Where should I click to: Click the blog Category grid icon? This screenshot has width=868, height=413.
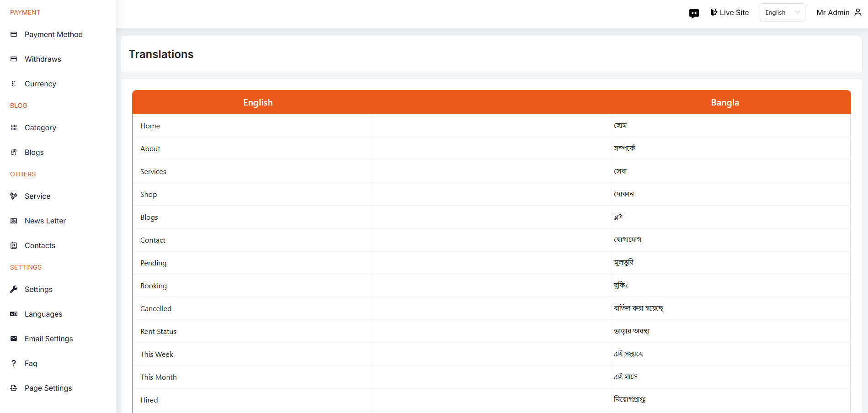[x=14, y=127]
